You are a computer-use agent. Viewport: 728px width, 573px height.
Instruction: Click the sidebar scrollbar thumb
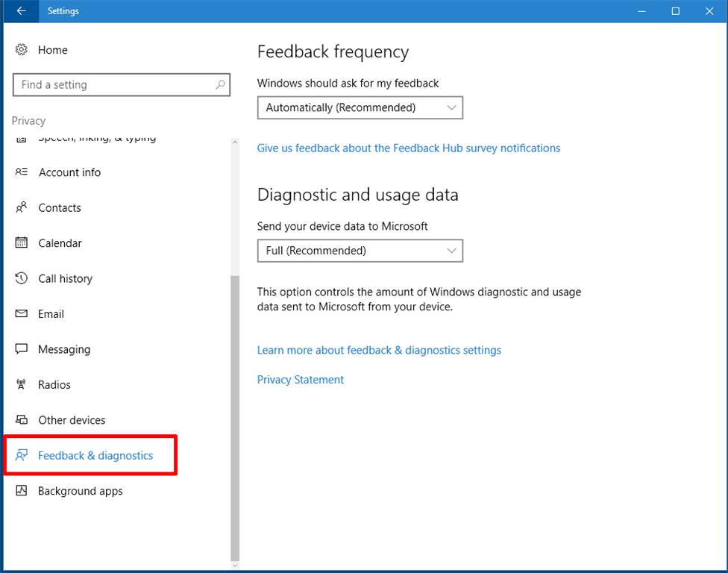click(235, 418)
